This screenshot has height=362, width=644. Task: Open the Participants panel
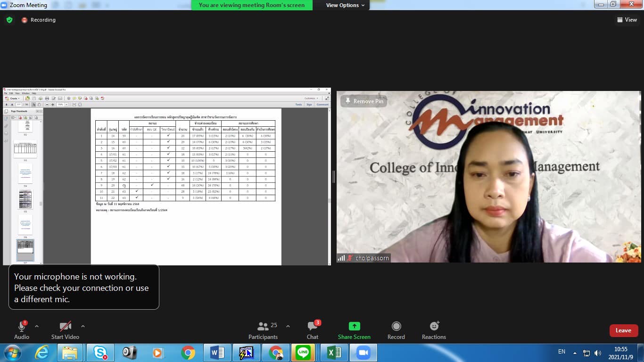pos(263,330)
